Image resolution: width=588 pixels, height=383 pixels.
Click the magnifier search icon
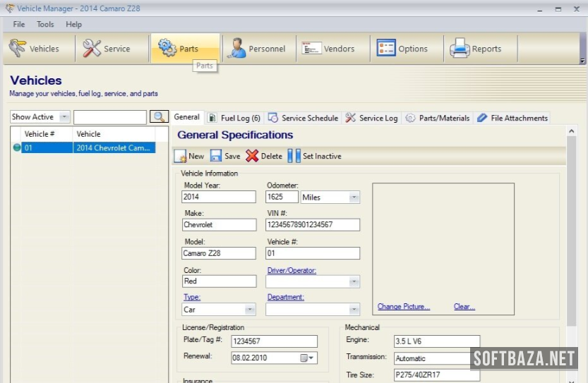pyautogui.click(x=160, y=117)
